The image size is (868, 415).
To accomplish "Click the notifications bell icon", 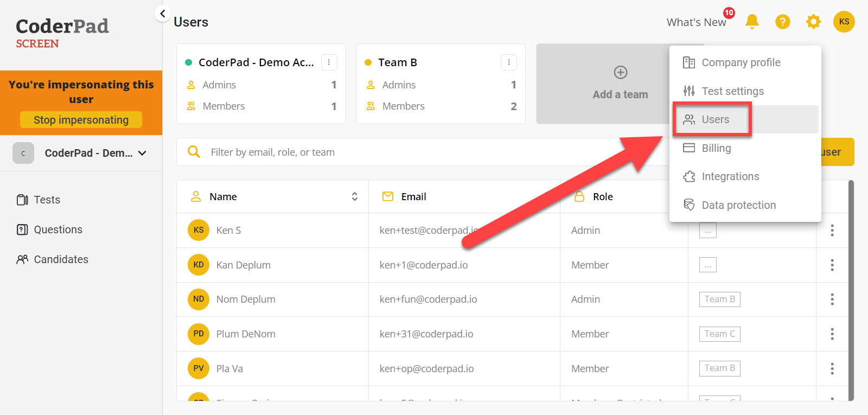I will coord(752,22).
